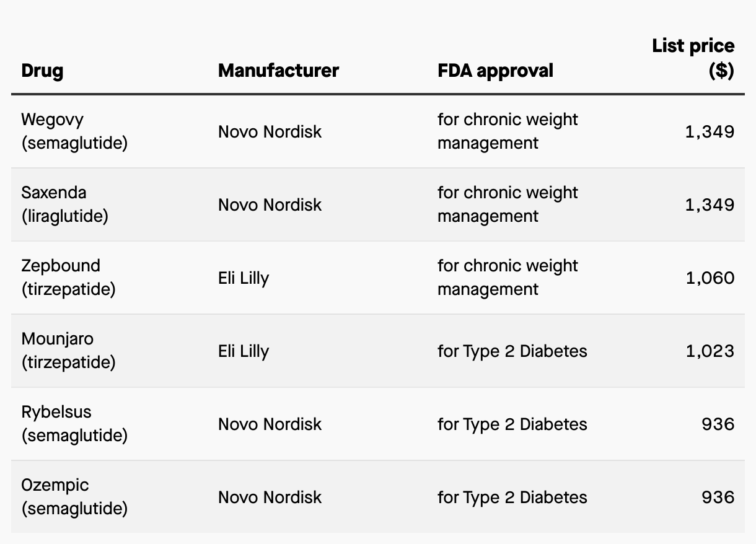The height and width of the screenshot is (544, 756).
Task: Select the List price ($) header
Action: [693, 58]
